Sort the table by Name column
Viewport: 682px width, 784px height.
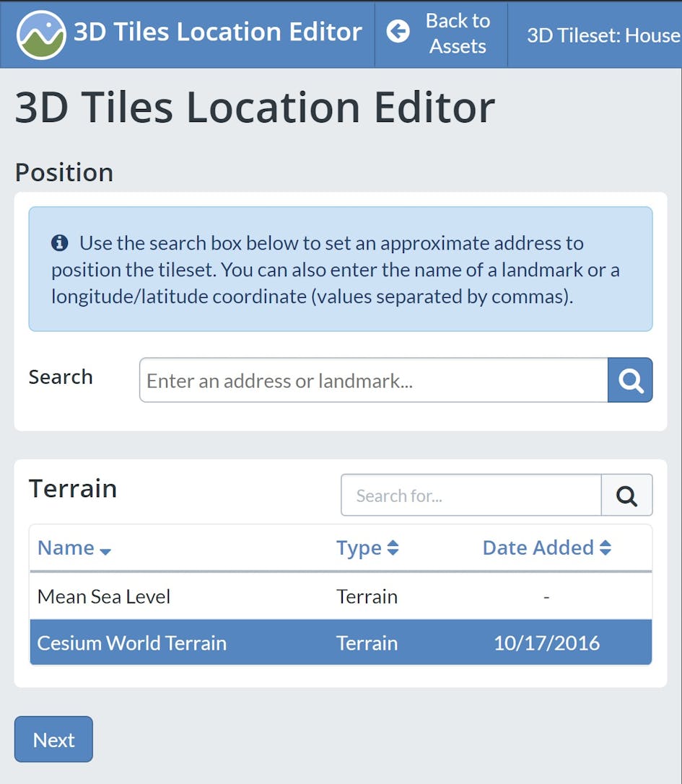point(66,547)
